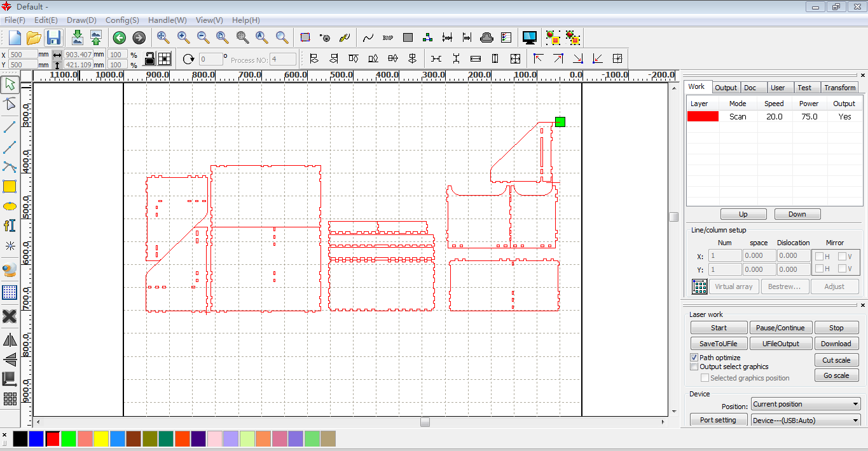Open the Current position dropdown
The height and width of the screenshot is (451, 868).
(805, 404)
